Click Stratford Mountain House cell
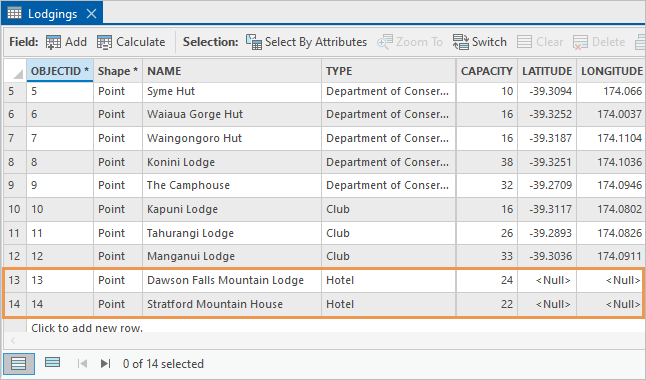 tap(232, 304)
